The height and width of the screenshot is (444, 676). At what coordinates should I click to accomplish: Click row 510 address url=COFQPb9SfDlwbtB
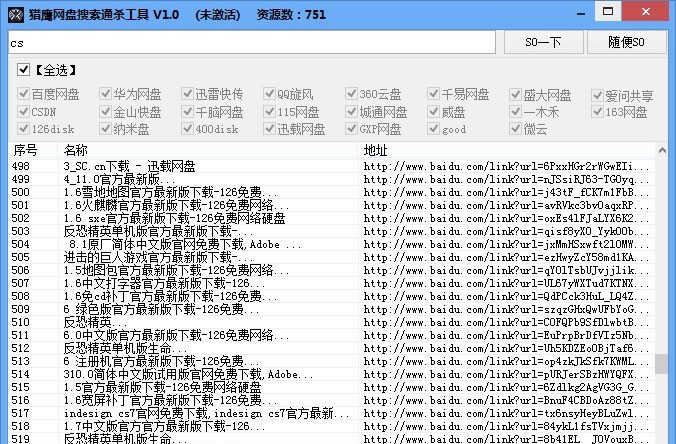point(506,322)
